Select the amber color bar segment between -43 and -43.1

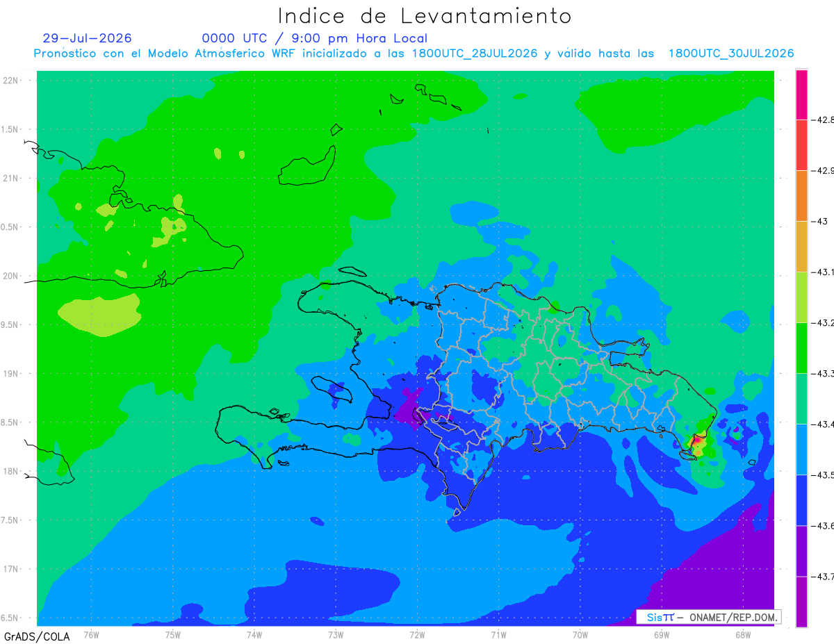pyautogui.click(x=801, y=247)
